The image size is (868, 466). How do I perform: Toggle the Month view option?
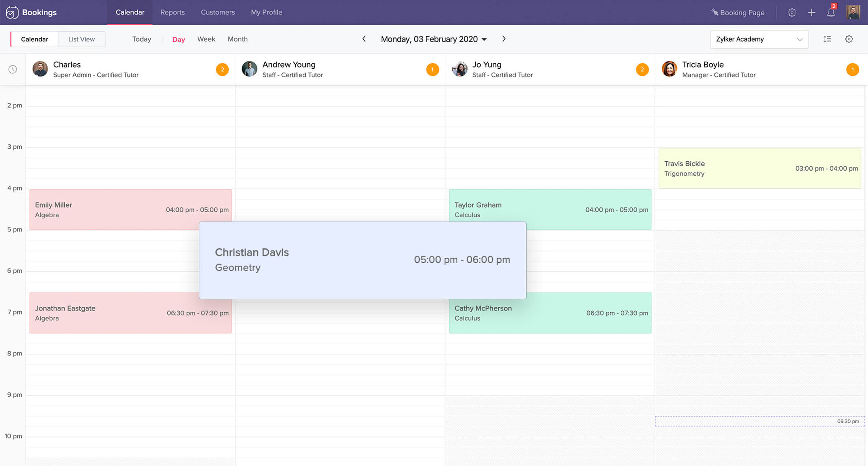click(238, 38)
